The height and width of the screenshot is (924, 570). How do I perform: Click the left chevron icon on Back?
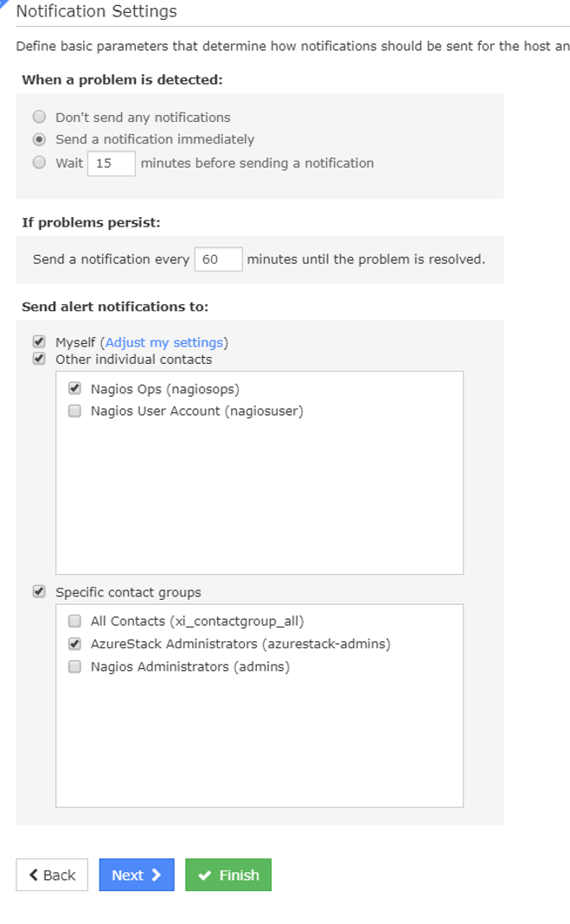click(x=34, y=875)
